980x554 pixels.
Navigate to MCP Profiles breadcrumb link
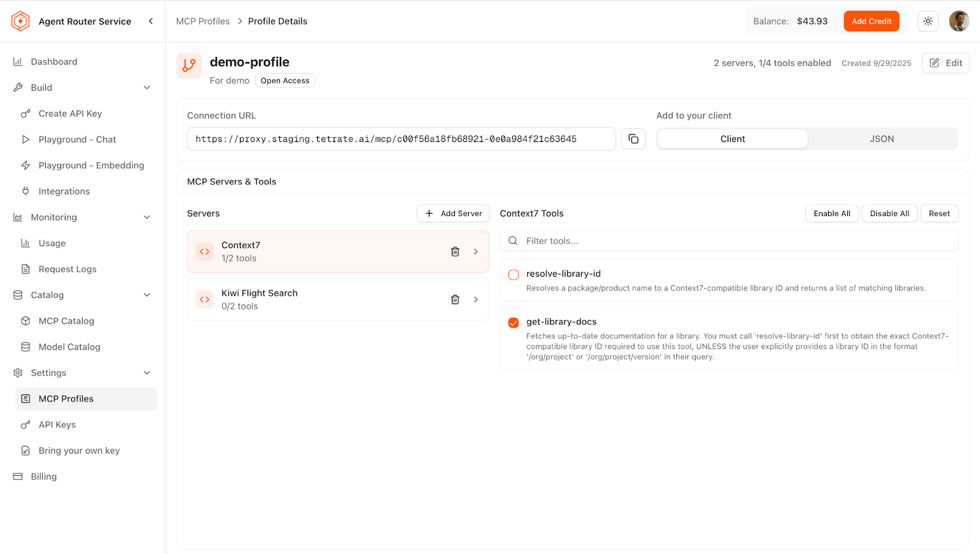point(203,21)
